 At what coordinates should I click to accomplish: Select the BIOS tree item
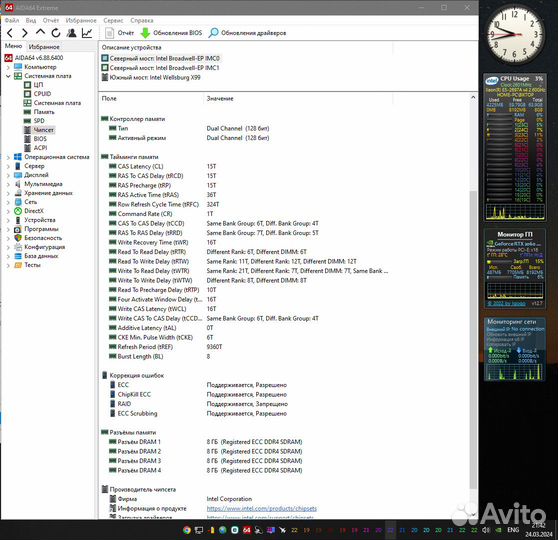coord(40,139)
